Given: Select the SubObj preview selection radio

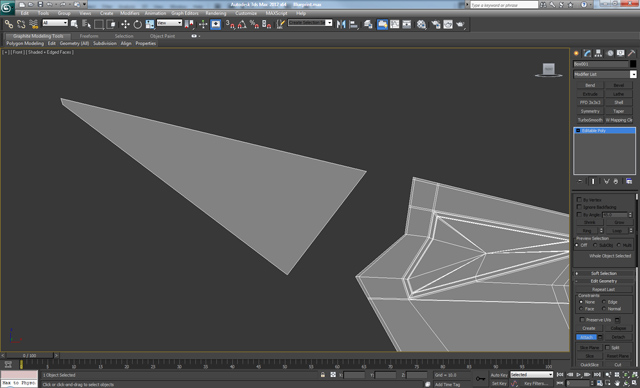Looking at the screenshot, I should click(x=595, y=245).
